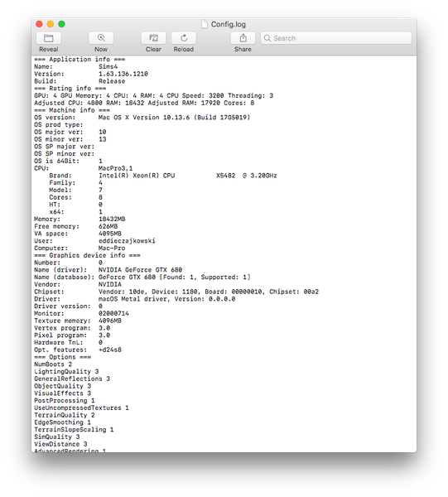Click the Clear log icon
The height and width of the screenshot is (497, 448).
pyautogui.click(x=154, y=38)
